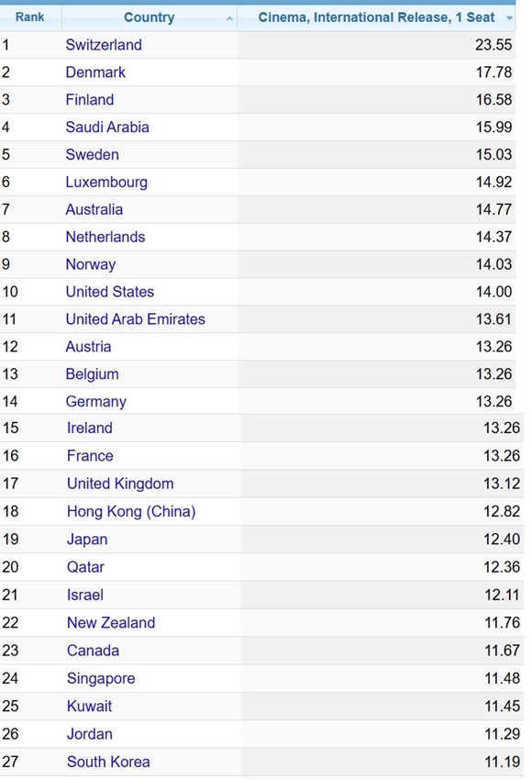The width and height of the screenshot is (532, 780).
Task: Open the Denmark country link
Action: [x=95, y=72]
